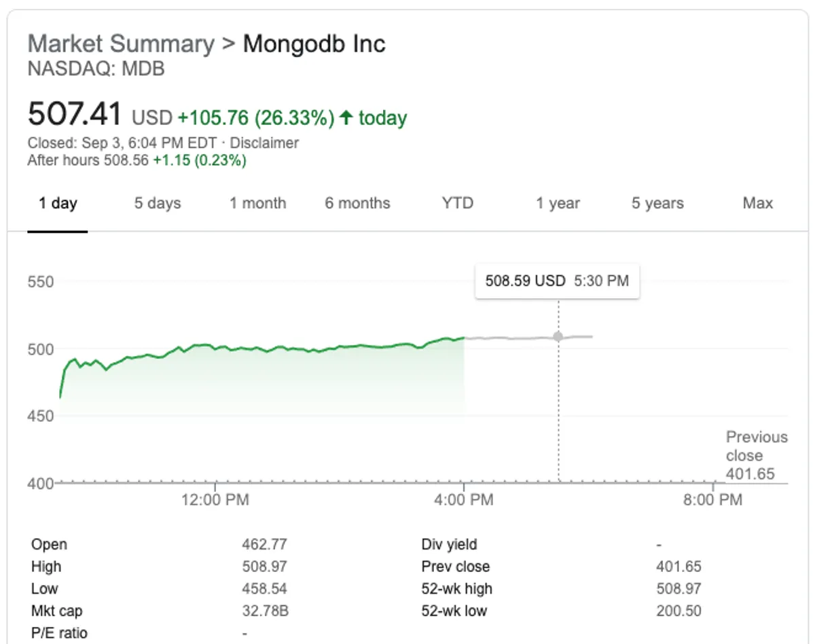Open the Market Summary link

(121, 44)
